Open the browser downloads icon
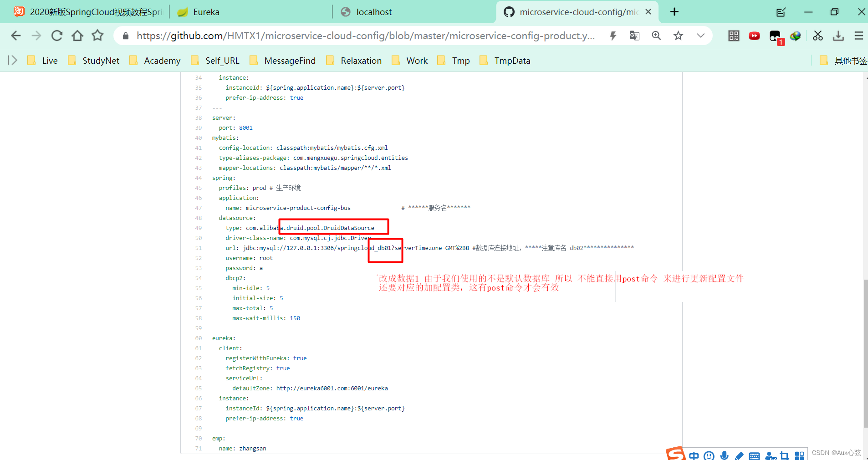The image size is (868, 460). [x=838, y=36]
